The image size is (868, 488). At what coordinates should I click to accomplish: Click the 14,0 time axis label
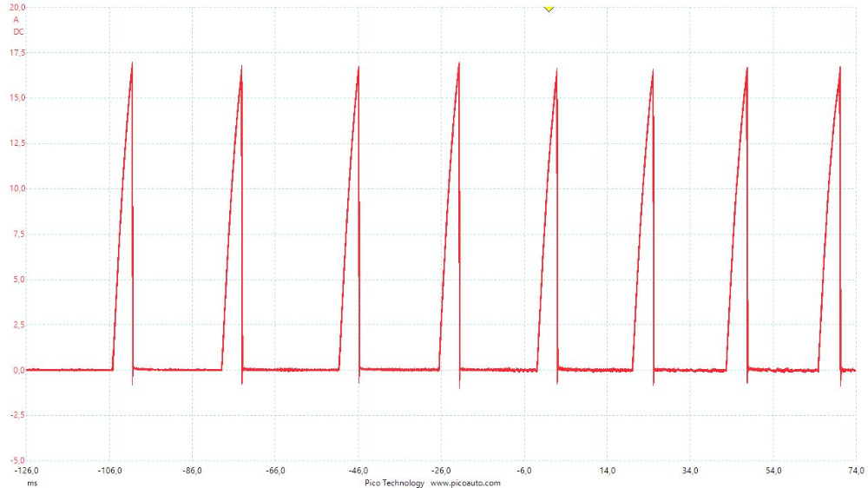tap(608, 471)
